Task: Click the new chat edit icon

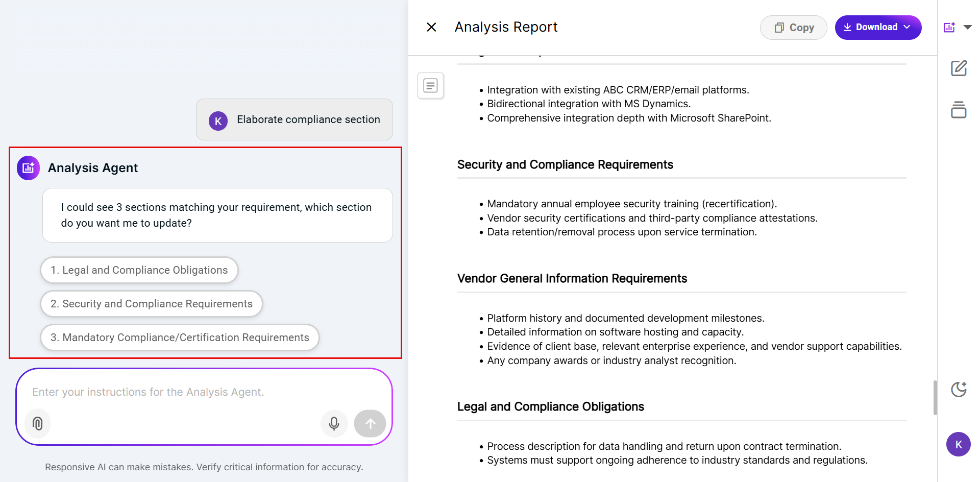Action: (959, 68)
